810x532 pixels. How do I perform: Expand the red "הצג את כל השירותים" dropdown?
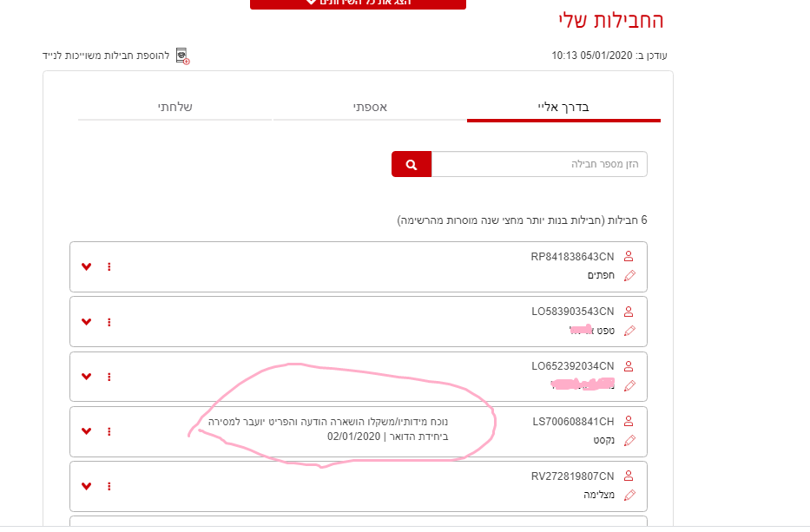click(x=358, y=4)
